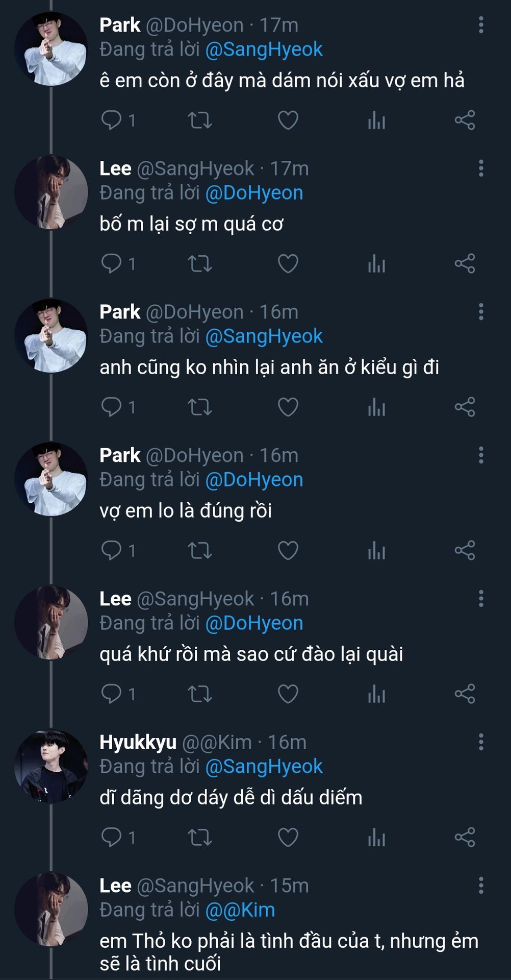Expand the options menu on Lee's 15m tweet
511x980 pixels.
pos(481,886)
